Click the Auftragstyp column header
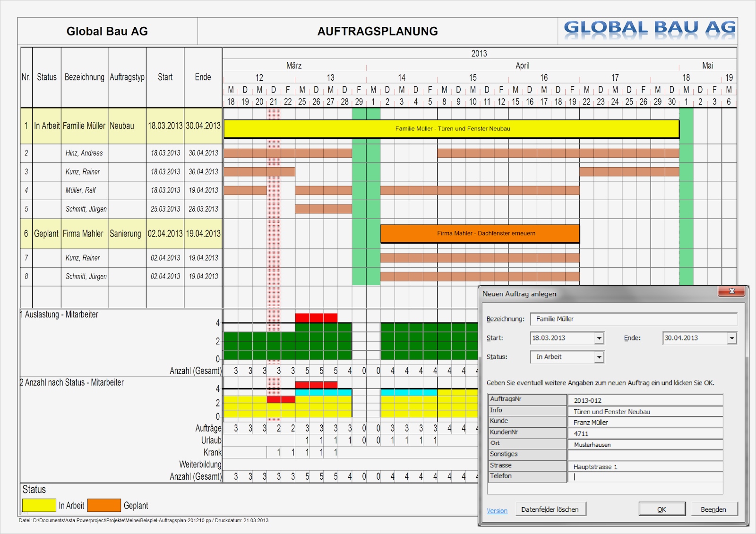756x534 pixels. [127, 77]
